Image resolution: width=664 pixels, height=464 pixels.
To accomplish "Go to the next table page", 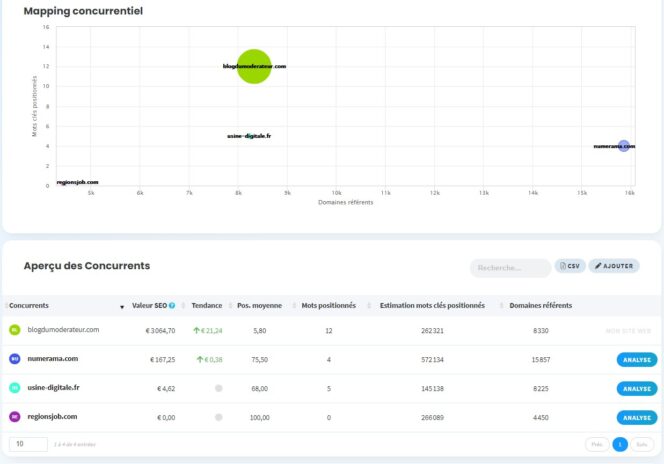I will 642,445.
